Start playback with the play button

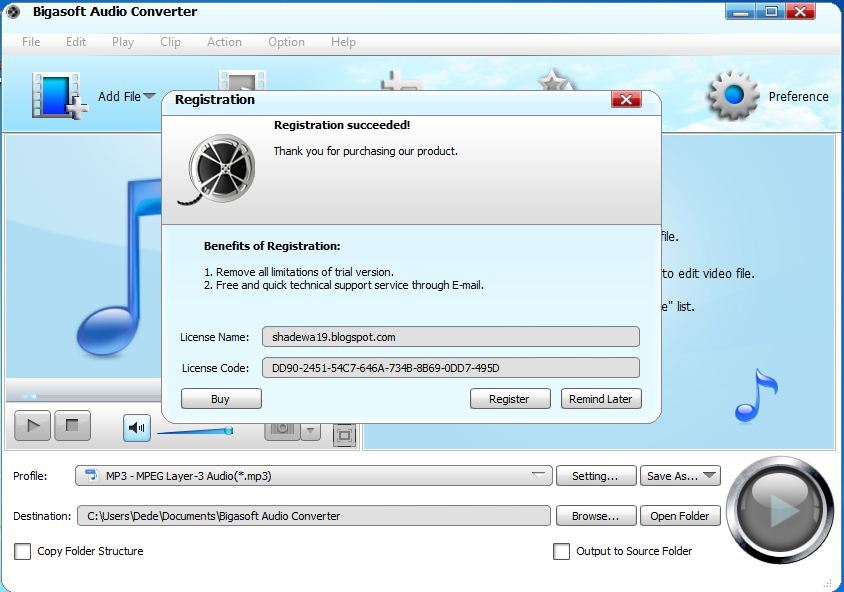(x=32, y=426)
